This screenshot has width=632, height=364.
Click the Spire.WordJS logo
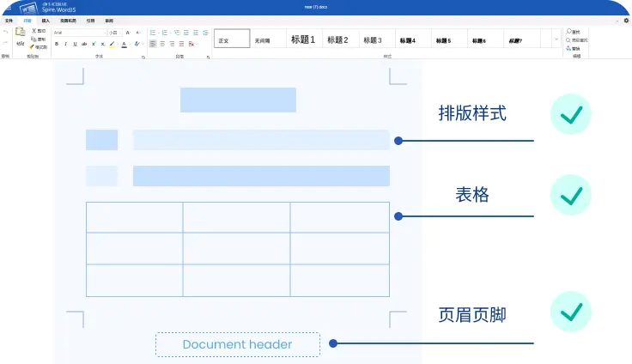pos(47,7)
